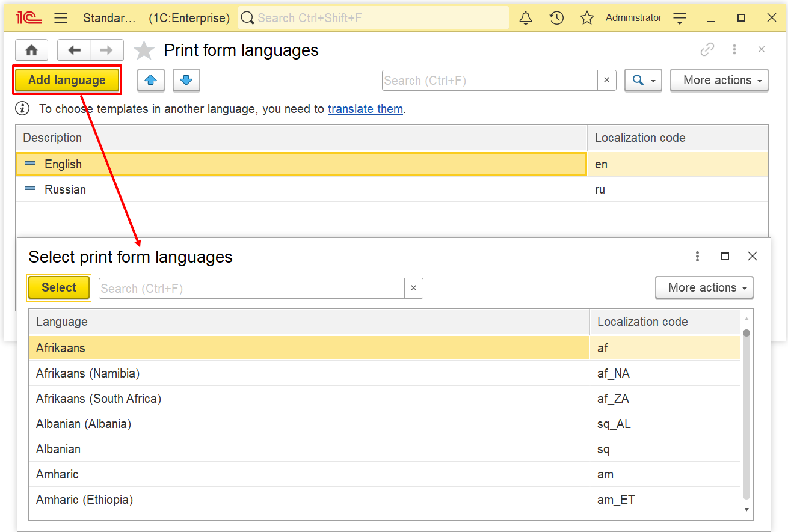This screenshot has width=788, height=532.
Task: Move the language down
Action: (x=186, y=80)
